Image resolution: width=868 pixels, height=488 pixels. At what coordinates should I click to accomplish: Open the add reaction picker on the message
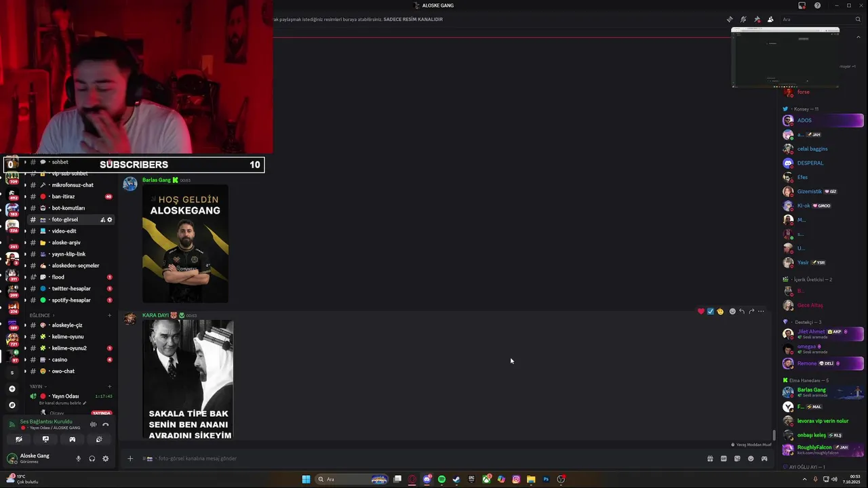pos(732,312)
